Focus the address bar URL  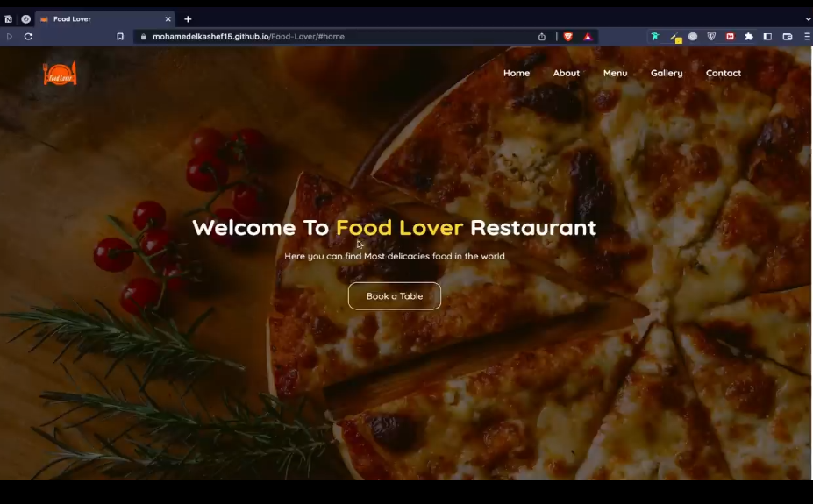[x=248, y=37]
